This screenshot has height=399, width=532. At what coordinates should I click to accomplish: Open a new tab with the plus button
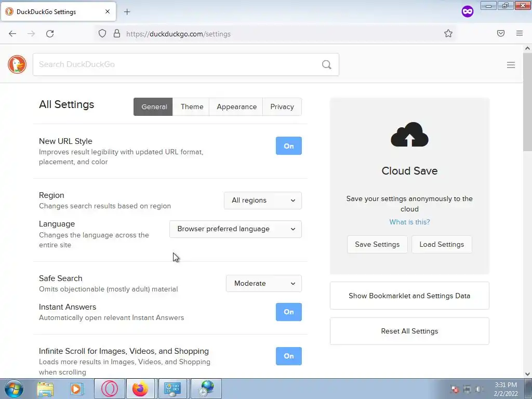pos(127,12)
